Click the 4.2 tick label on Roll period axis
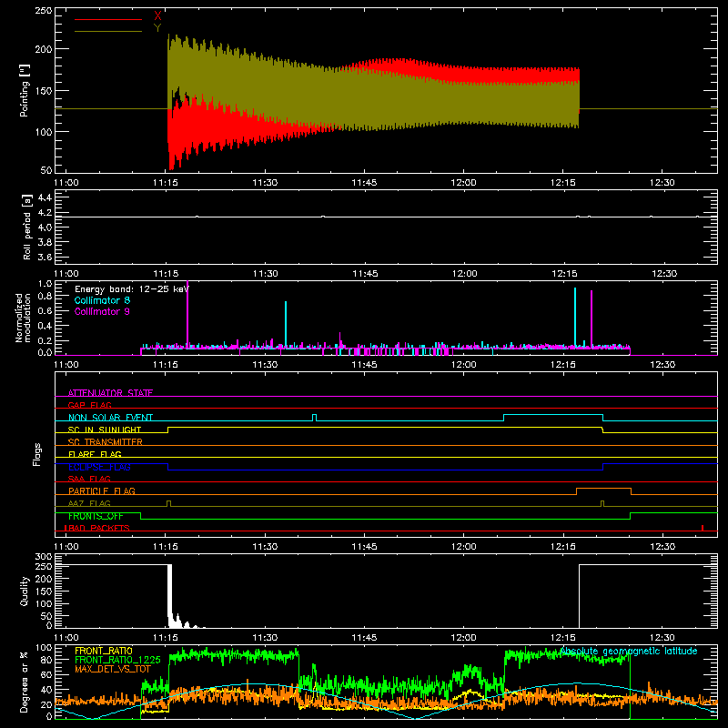 45,213
